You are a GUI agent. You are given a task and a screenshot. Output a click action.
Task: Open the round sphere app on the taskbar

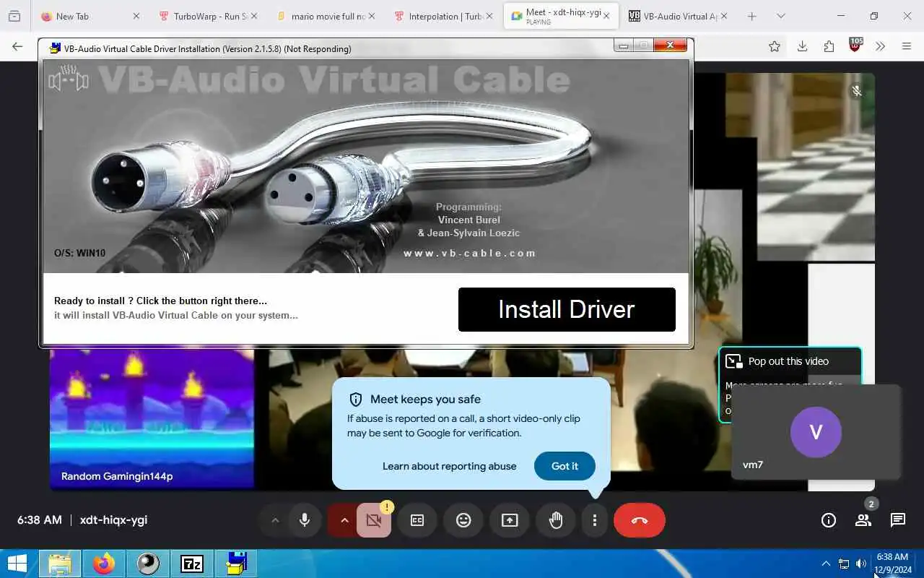coord(148,564)
